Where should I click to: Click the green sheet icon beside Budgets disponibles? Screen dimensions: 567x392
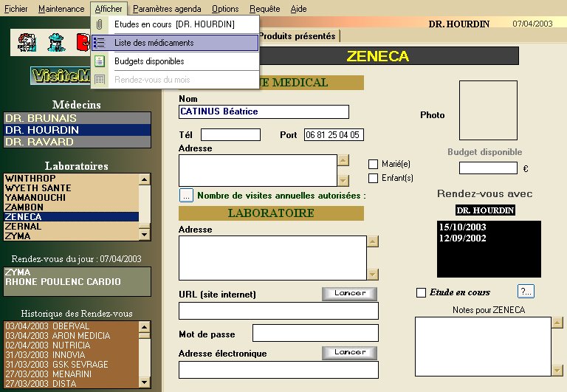click(x=100, y=61)
